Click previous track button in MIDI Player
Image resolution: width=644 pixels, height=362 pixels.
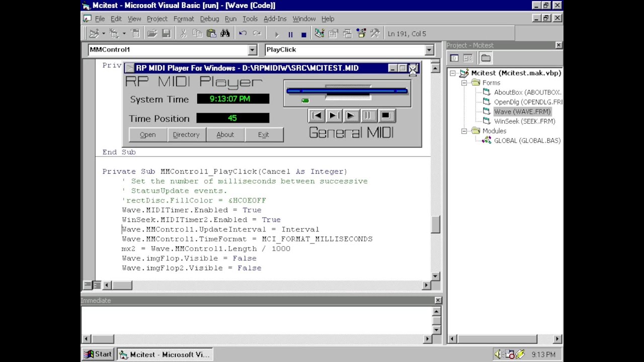point(316,116)
